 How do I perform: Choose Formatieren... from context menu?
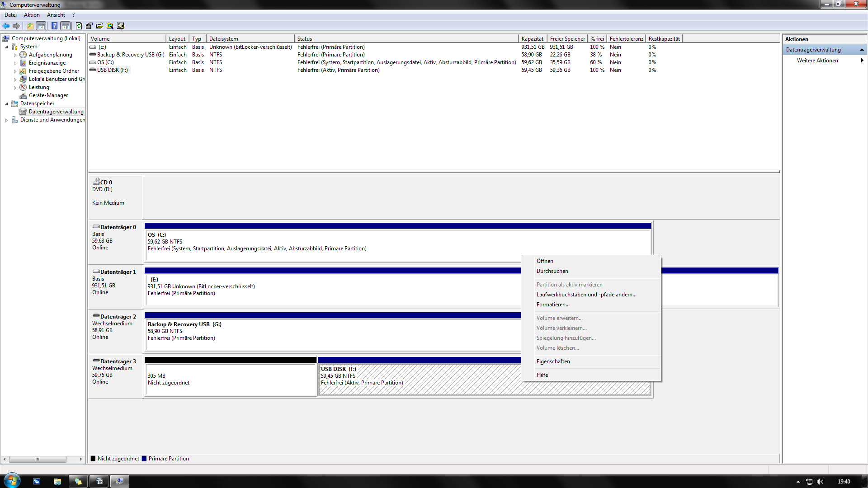553,305
